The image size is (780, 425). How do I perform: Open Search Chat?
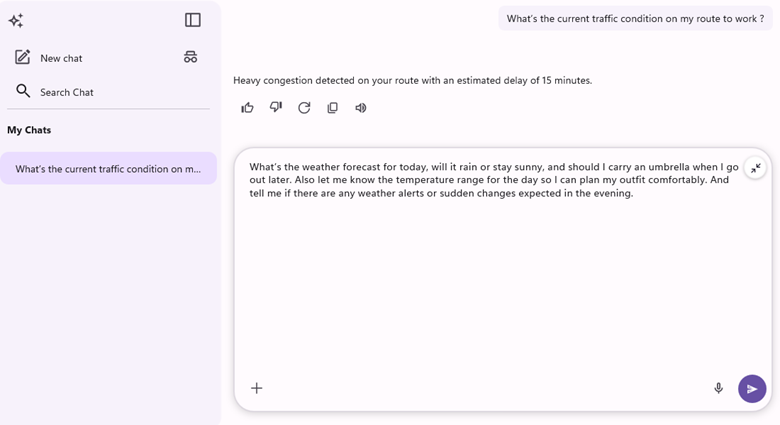tap(67, 92)
